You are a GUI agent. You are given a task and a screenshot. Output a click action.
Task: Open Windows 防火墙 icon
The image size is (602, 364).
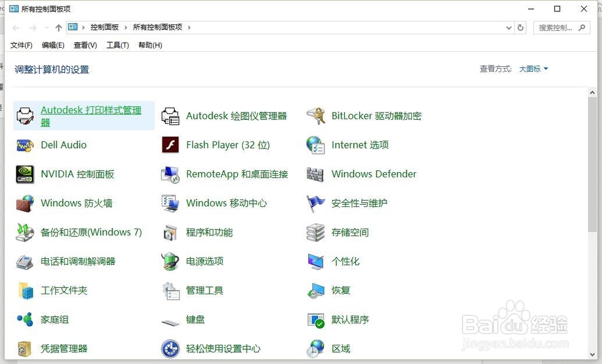[x=25, y=203]
